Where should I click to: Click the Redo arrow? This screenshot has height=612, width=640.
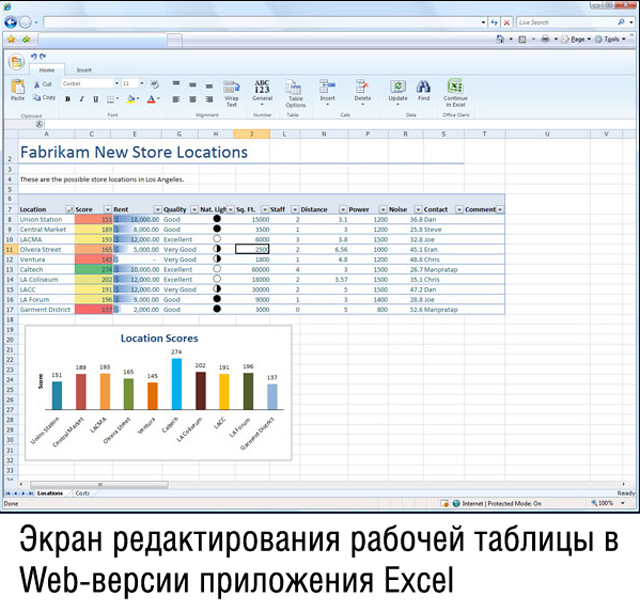(x=43, y=56)
